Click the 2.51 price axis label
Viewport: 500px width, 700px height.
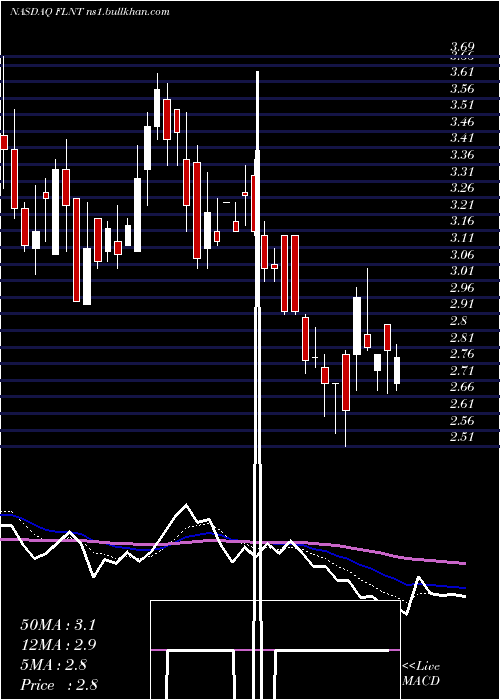point(462,437)
